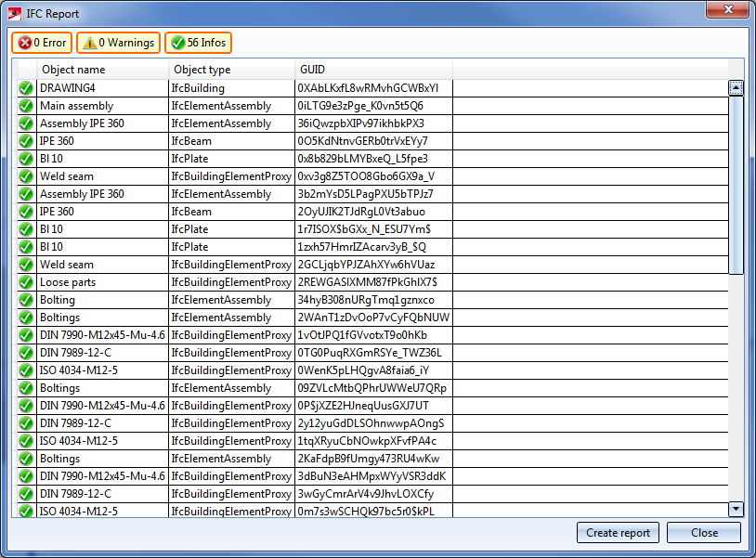
Task: Click the IFC Report app icon in the title bar
Action: click(x=15, y=14)
